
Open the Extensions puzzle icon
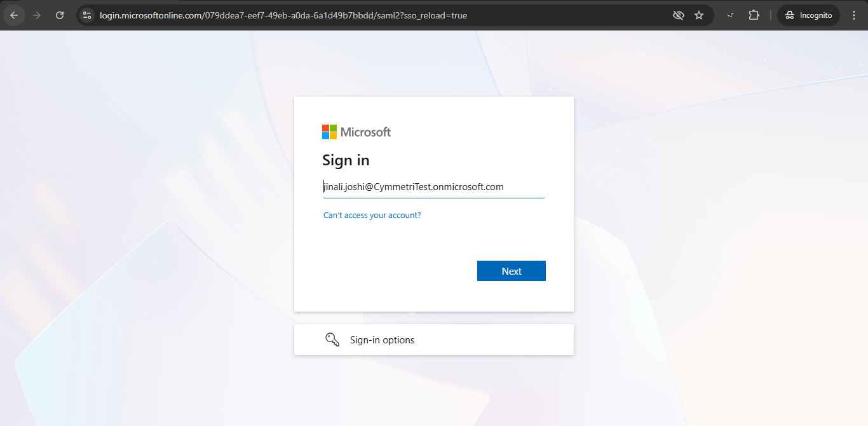(x=754, y=15)
